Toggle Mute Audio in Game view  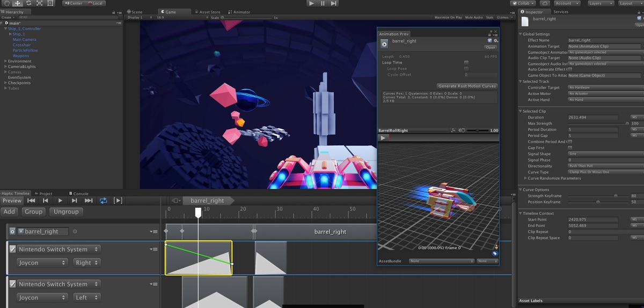pos(474,17)
